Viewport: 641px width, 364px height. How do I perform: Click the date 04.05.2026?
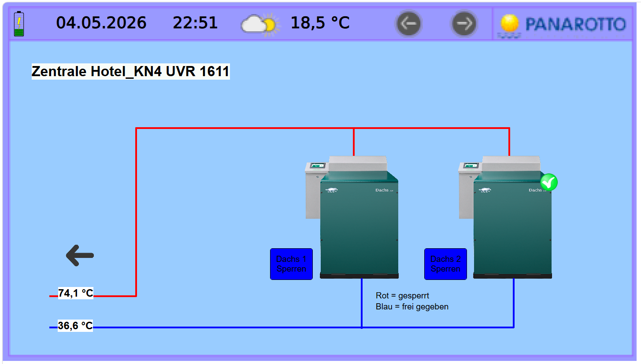101,23
